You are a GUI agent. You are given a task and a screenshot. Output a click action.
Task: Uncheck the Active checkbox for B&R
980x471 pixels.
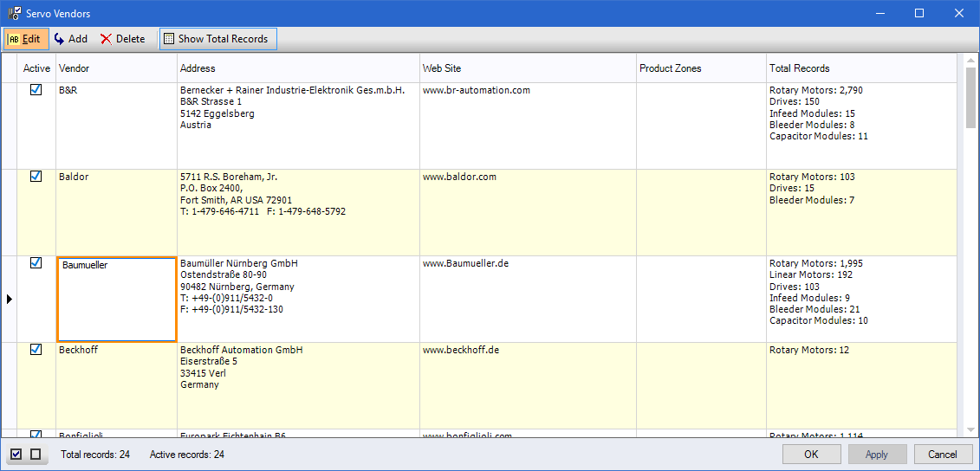point(36,89)
